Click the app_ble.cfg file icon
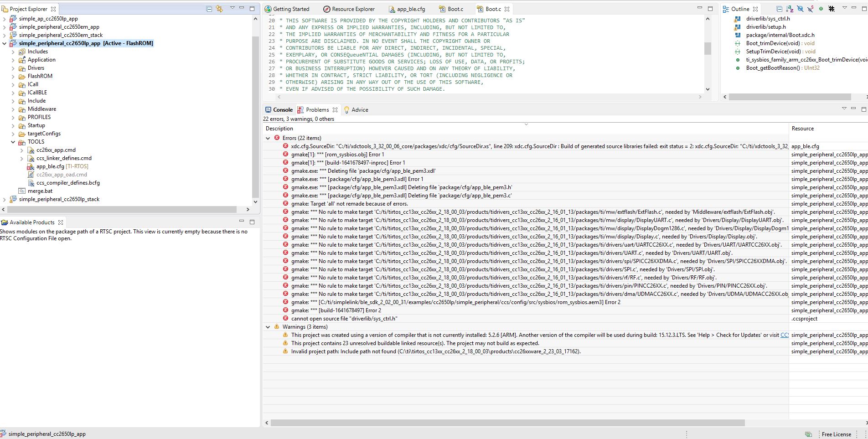868x439 pixels. click(31, 167)
